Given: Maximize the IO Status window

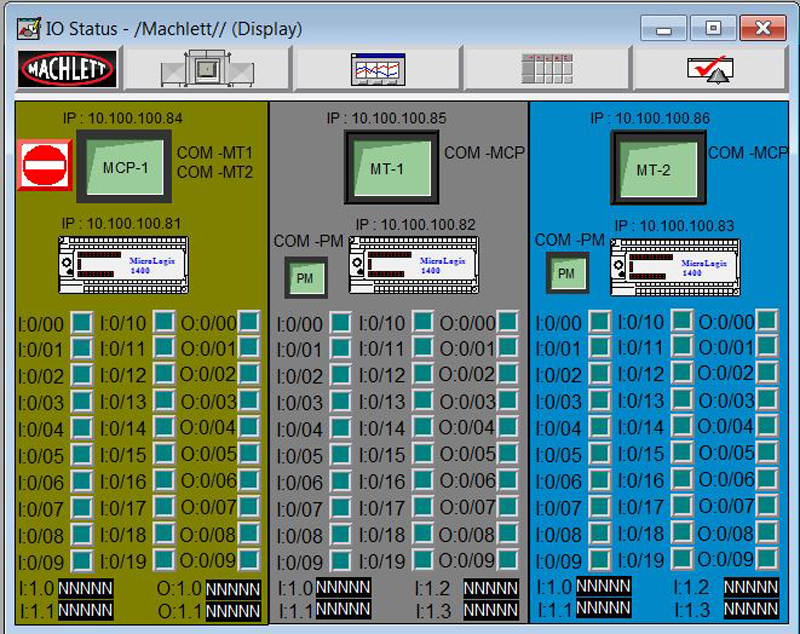Looking at the screenshot, I should tap(713, 28).
